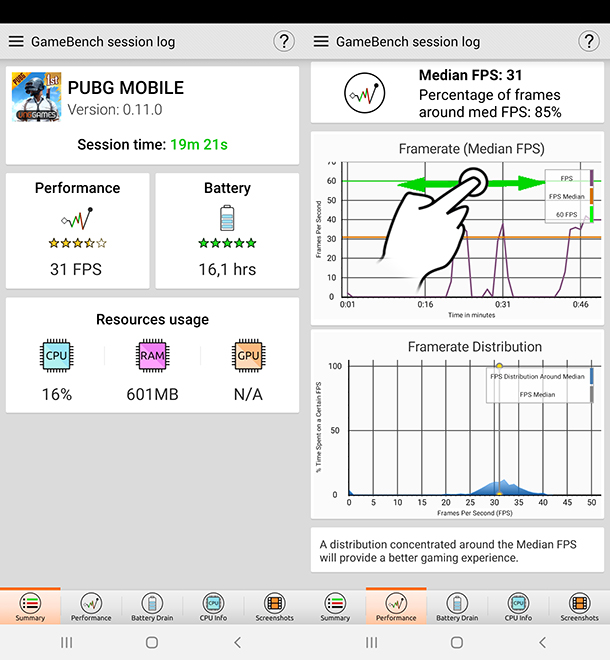Select Screenshots tab in right bottom bar
The image size is (610, 660).
click(x=579, y=607)
